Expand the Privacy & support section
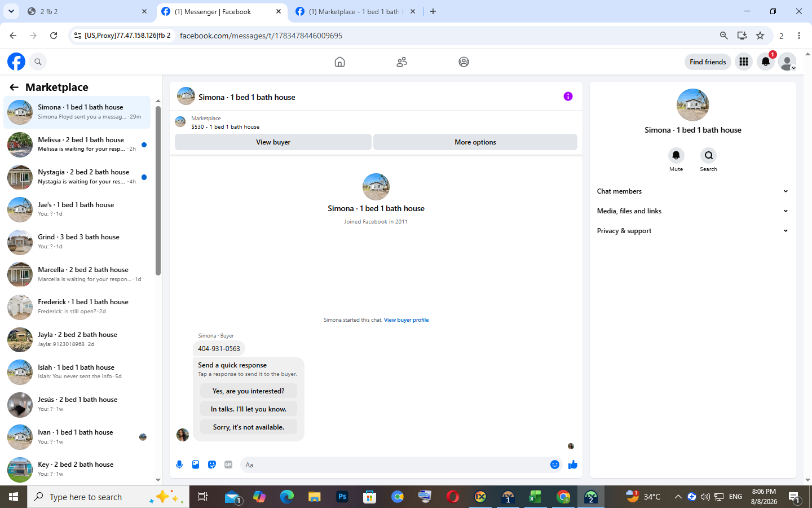Viewport: 812px width, 508px height. tap(692, 231)
